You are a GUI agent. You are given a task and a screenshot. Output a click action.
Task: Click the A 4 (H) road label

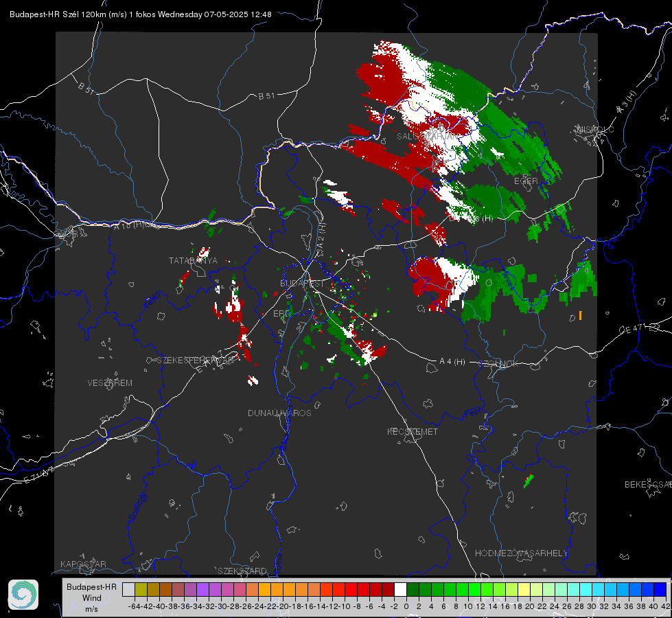click(x=452, y=362)
